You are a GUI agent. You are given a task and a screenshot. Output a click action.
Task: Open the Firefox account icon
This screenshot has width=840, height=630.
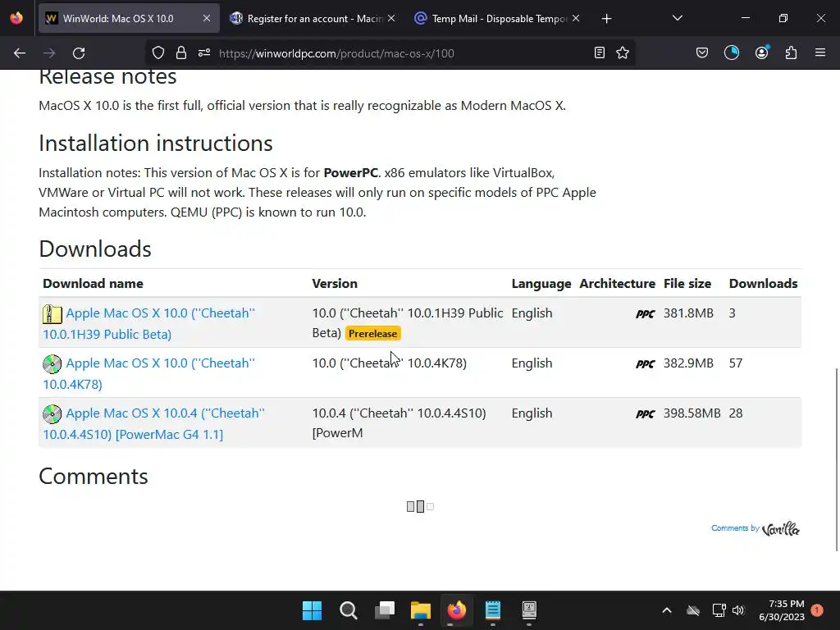762,52
